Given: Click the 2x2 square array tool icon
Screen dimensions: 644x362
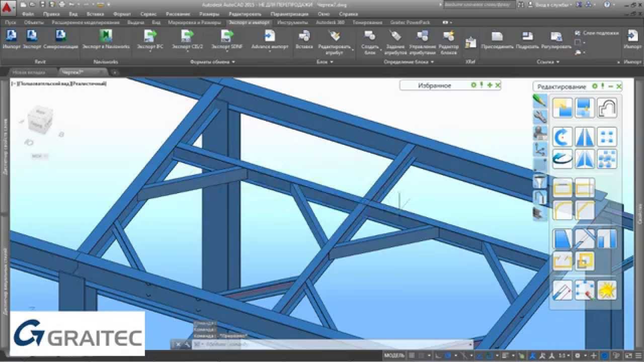Looking at the screenshot, I should click(x=607, y=137).
